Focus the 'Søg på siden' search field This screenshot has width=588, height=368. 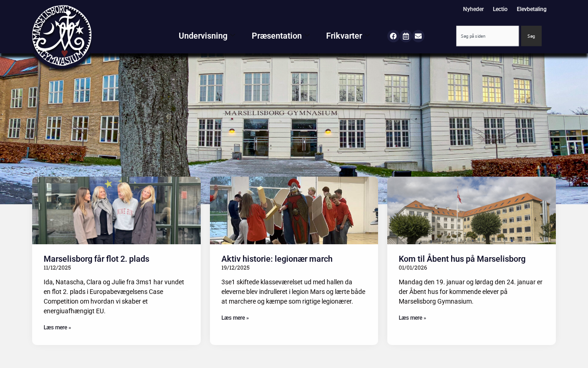[487, 36]
